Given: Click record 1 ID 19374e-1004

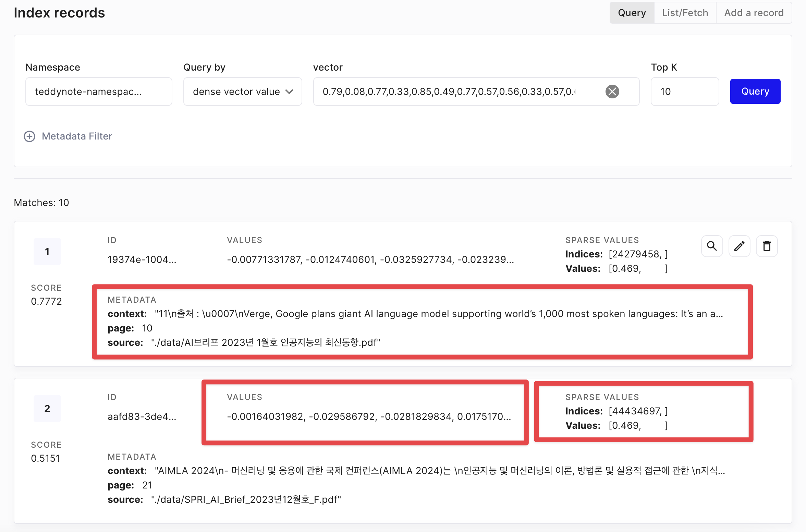Looking at the screenshot, I should tap(142, 259).
